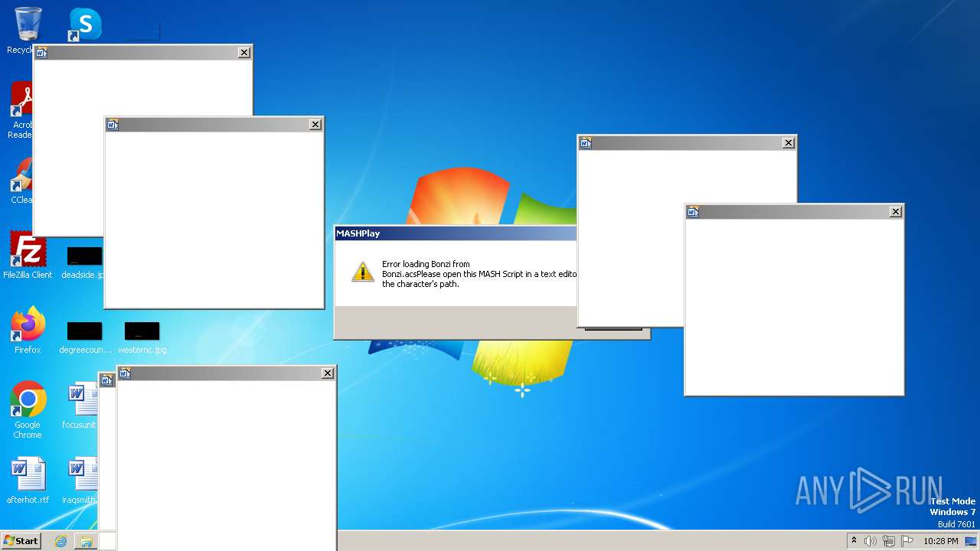The image size is (980, 551).
Task: Open Windows Explorer from the taskbar
Action: coord(86,541)
